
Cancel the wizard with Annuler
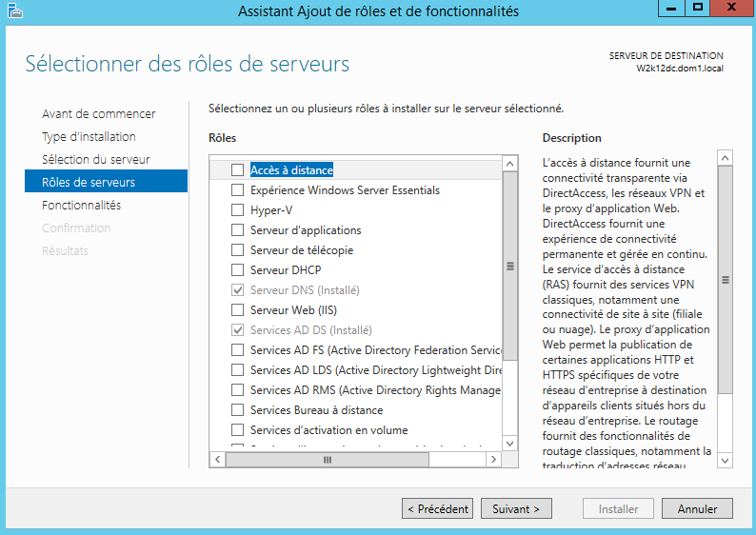tap(697, 509)
